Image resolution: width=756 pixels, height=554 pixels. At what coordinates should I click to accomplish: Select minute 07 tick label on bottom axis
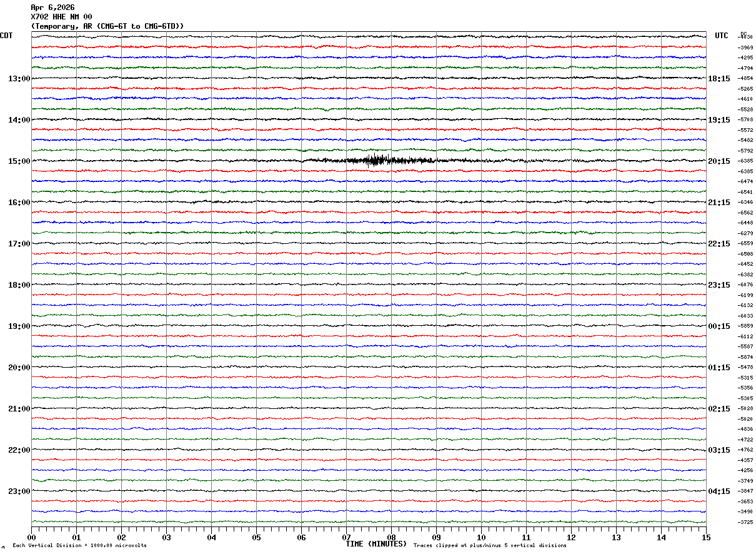(x=346, y=537)
